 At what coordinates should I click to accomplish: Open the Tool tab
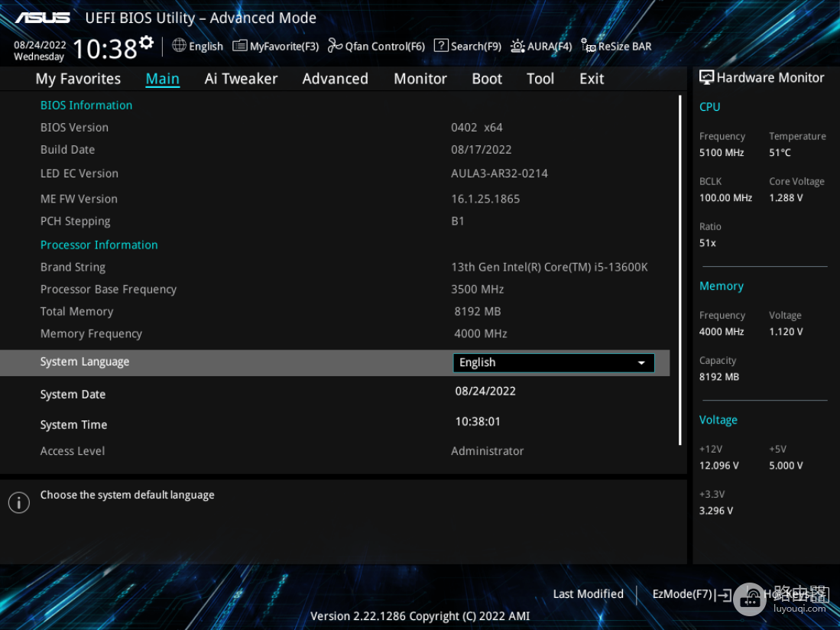[x=540, y=79]
